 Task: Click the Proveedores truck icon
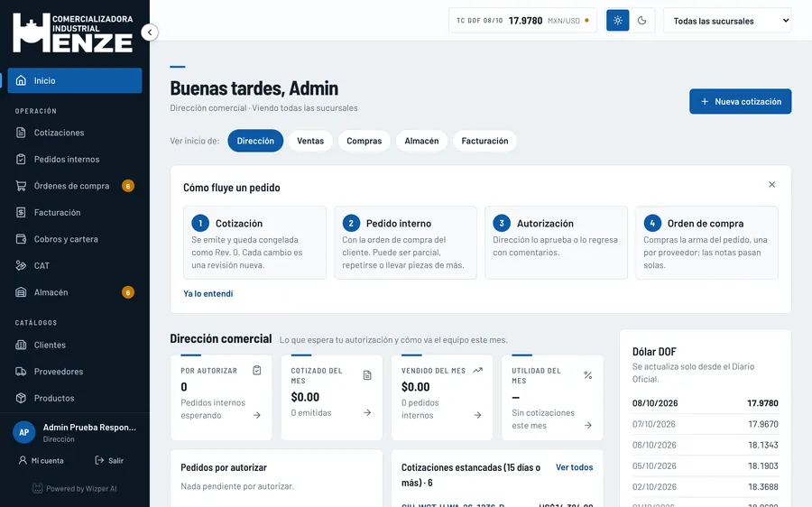21,372
